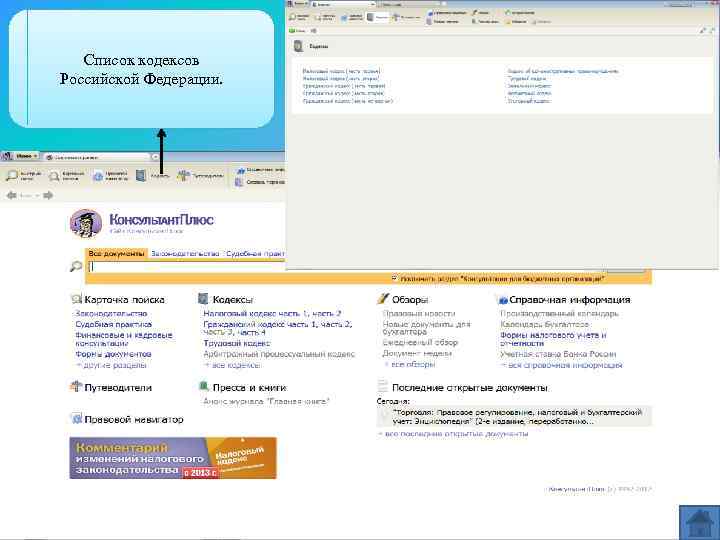Open Гражданский кодекс (часть четвертая) in upper window
The height and width of the screenshot is (540, 720).
[348, 101]
